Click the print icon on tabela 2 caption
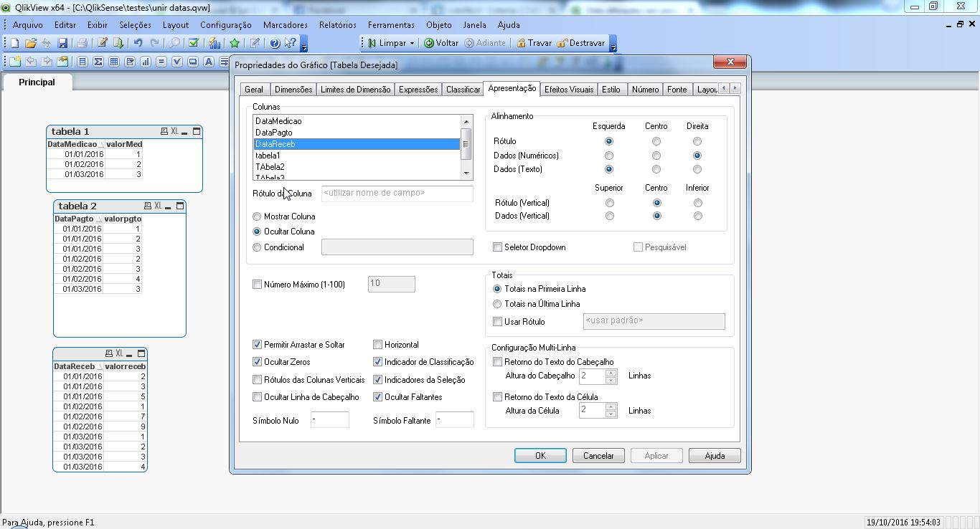980x529 pixels. (x=148, y=206)
